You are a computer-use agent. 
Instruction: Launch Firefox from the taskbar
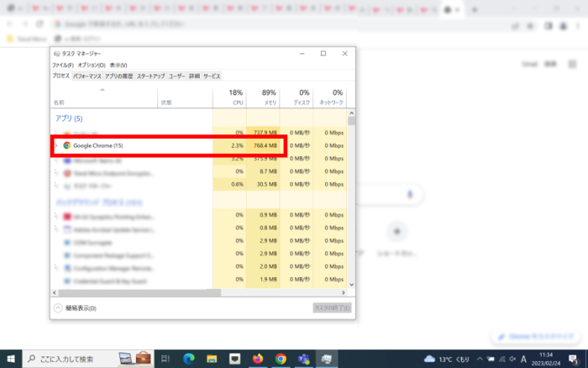[257, 359]
